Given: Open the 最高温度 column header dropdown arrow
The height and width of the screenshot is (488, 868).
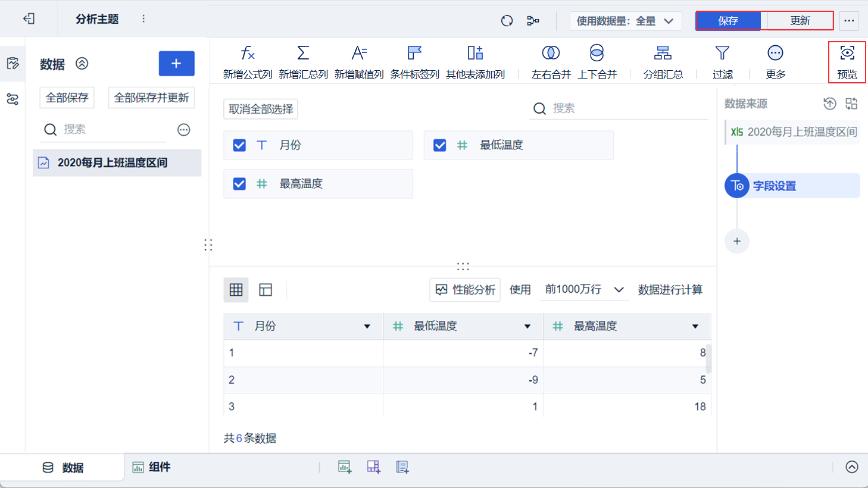Looking at the screenshot, I should pyautogui.click(x=695, y=326).
